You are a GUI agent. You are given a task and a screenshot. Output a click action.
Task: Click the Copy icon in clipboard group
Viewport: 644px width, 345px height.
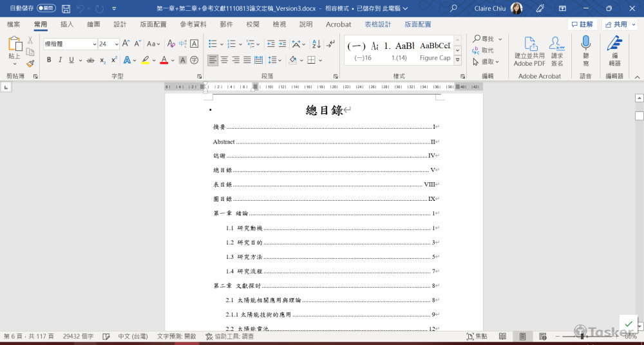click(x=30, y=51)
